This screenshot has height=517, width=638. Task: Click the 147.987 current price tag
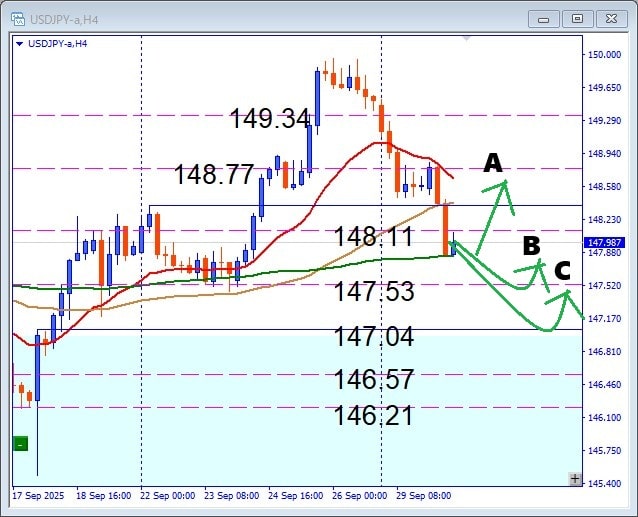click(x=607, y=242)
